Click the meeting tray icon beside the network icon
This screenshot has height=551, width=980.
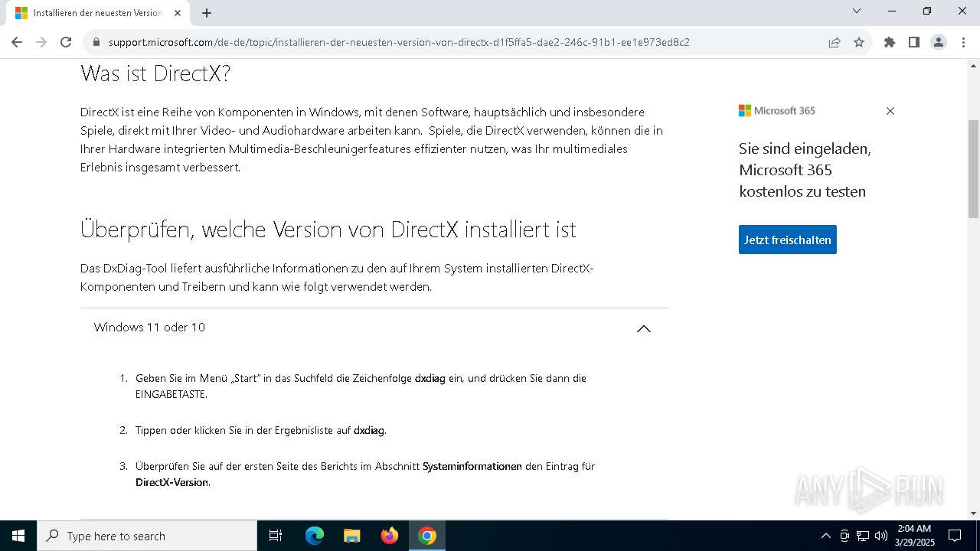pyautogui.click(x=844, y=536)
